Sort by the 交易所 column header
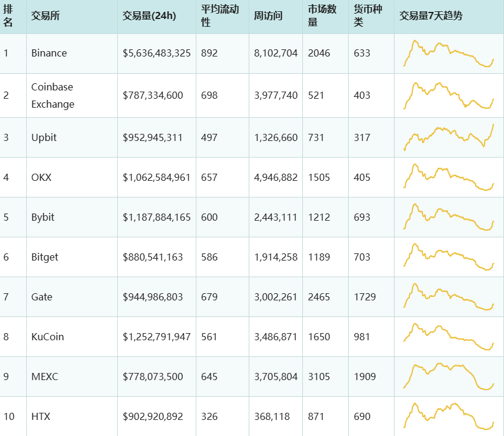 (45, 15)
